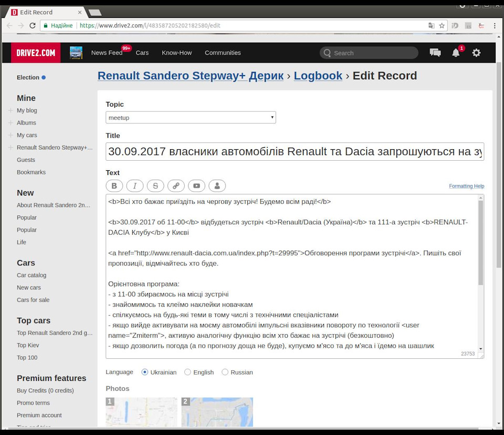Screen dimensions: 504x435
Task: Open Chrome three-dot menu
Action: click(495, 25)
